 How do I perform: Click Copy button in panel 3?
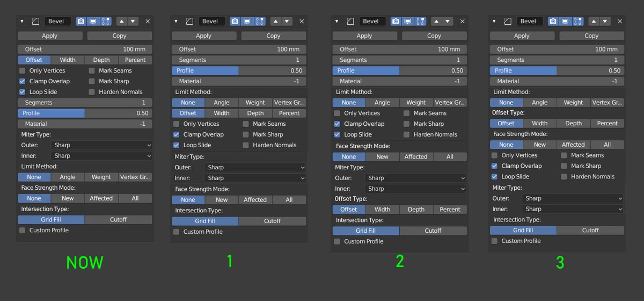point(591,36)
